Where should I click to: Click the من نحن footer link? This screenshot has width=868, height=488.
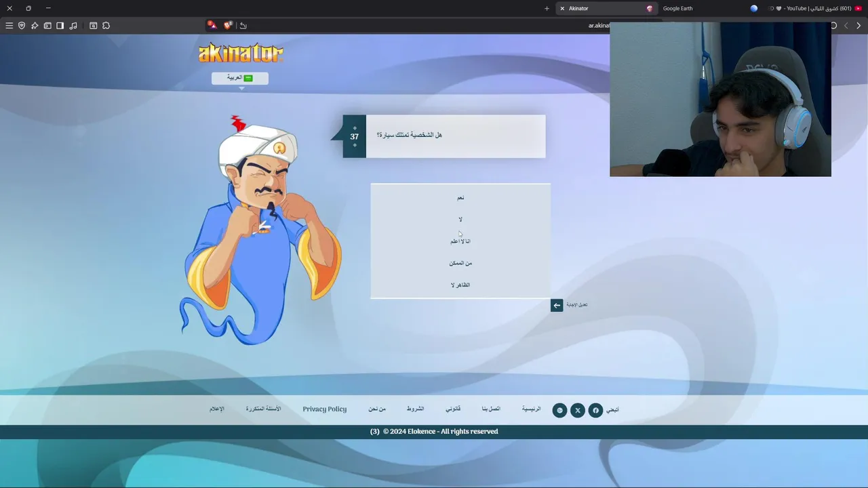[377, 409]
